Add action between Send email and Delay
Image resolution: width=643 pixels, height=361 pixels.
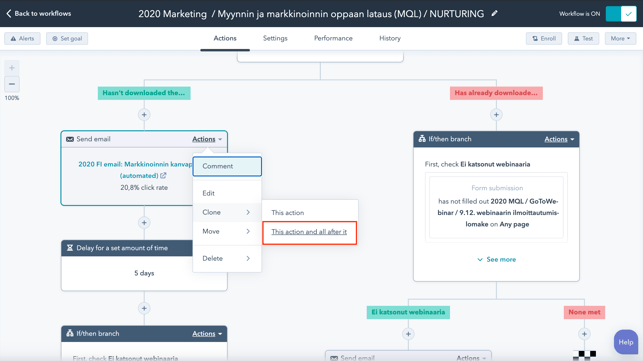click(x=144, y=223)
